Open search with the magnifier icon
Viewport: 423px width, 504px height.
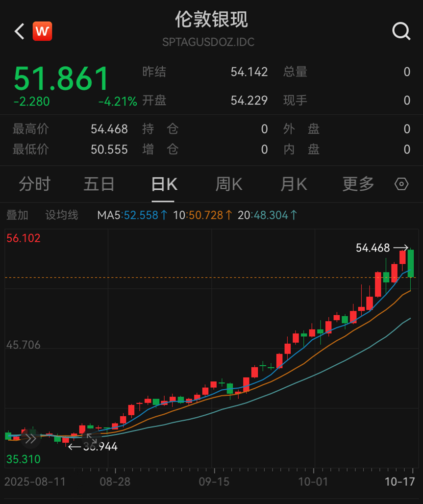click(x=401, y=32)
